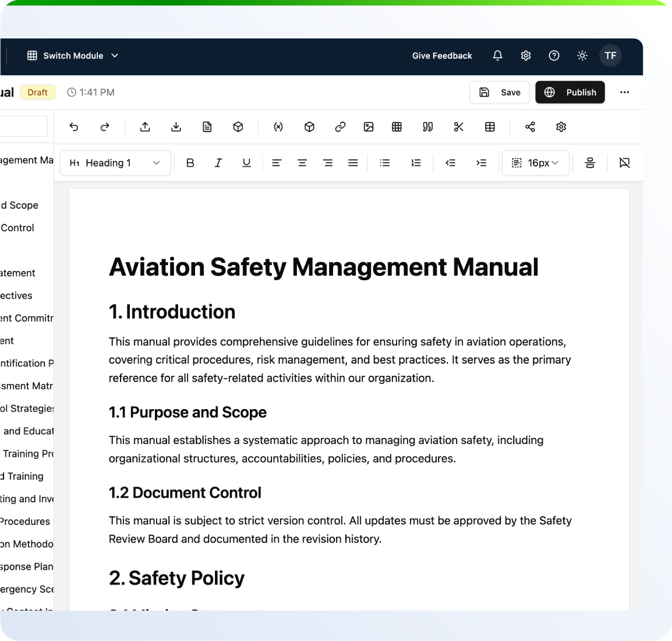Click the Give Feedback link
The image size is (672, 641).
pos(442,55)
